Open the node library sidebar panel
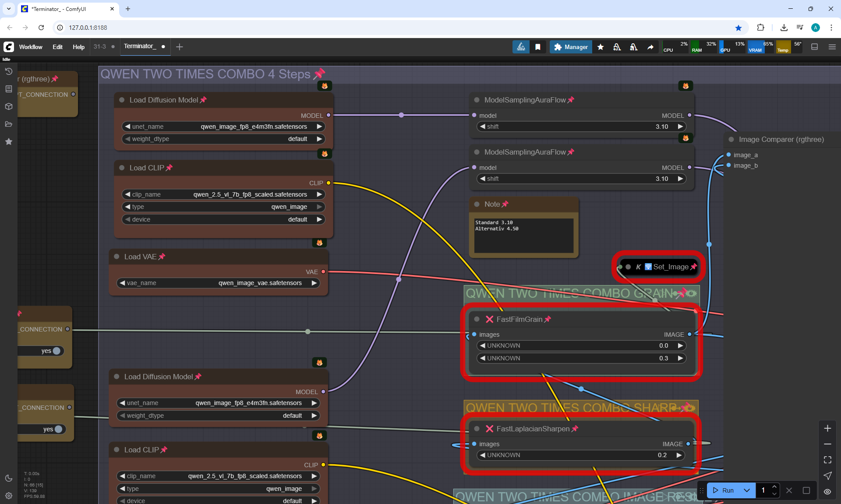This screenshot has width=841, height=504. click(x=8, y=89)
